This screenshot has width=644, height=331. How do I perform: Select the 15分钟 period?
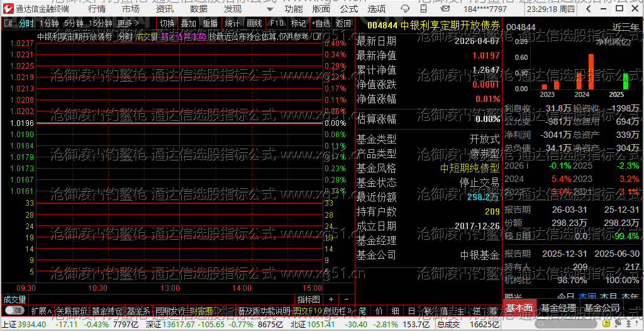click(x=100, y=23)
